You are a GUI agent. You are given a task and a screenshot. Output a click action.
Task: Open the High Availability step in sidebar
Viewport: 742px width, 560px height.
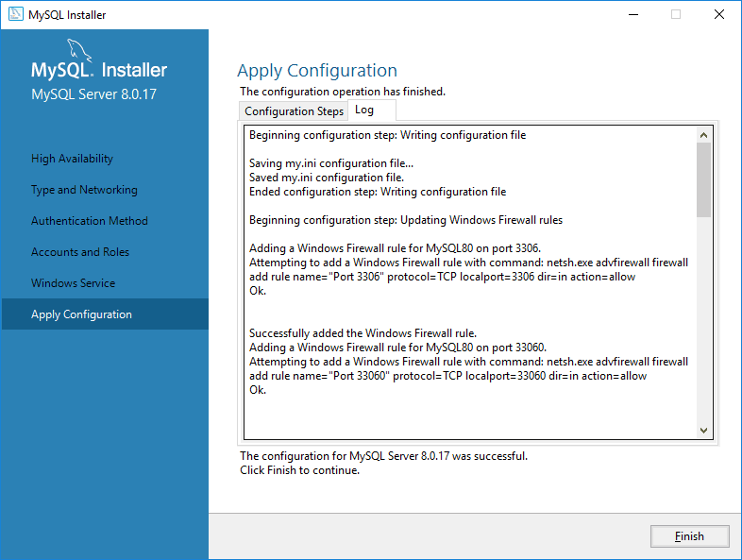tap(72, 159)
